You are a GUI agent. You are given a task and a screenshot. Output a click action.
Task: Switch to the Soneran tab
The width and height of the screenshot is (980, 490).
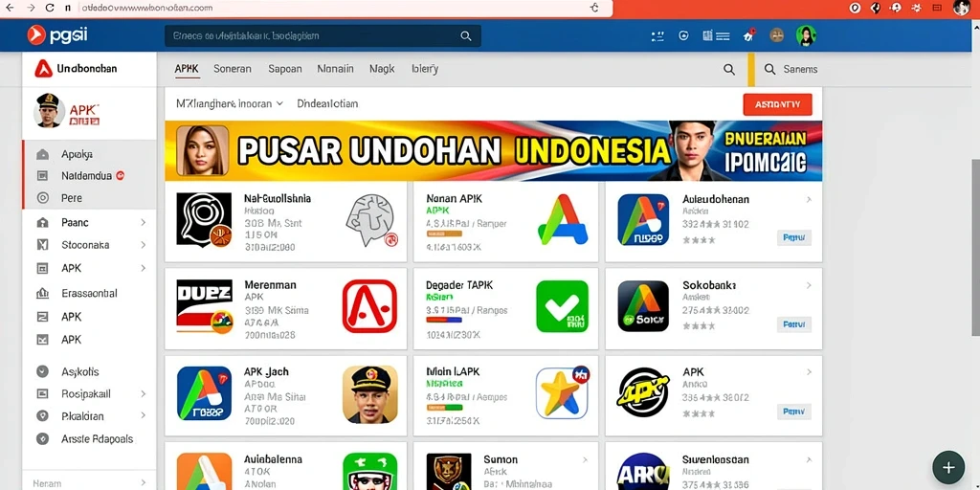pos(233,69)
